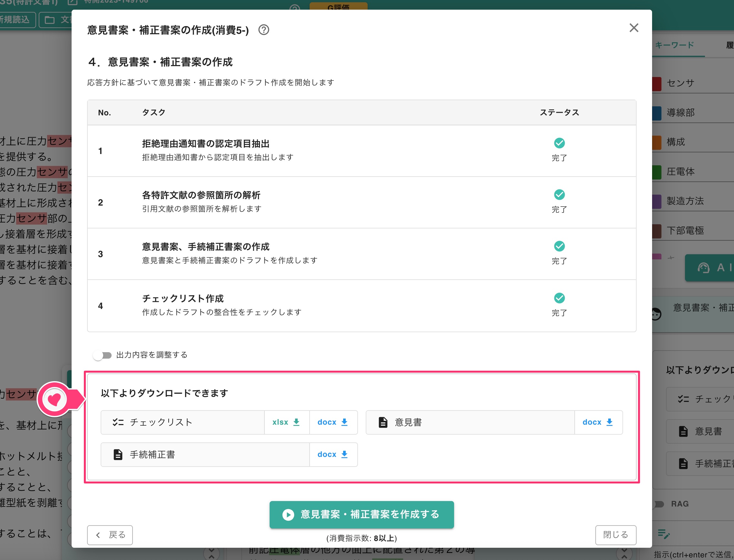Click xlsx download arrow icon

(x=296, y=422)
